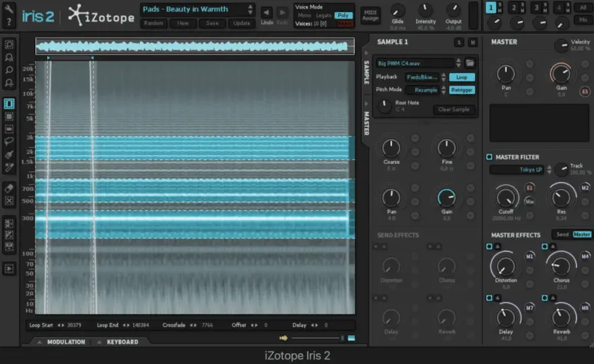Image resolution: width=594 pixels, height=364 pixels.
Task: Open the Big PWM C4.wav sample stepper
Action: point(458,63)
